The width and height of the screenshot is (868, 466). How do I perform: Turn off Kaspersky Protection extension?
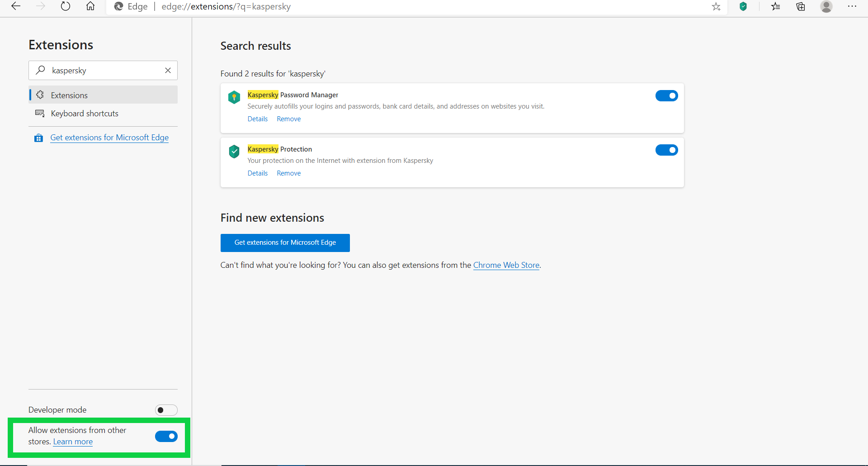(666, 150)
